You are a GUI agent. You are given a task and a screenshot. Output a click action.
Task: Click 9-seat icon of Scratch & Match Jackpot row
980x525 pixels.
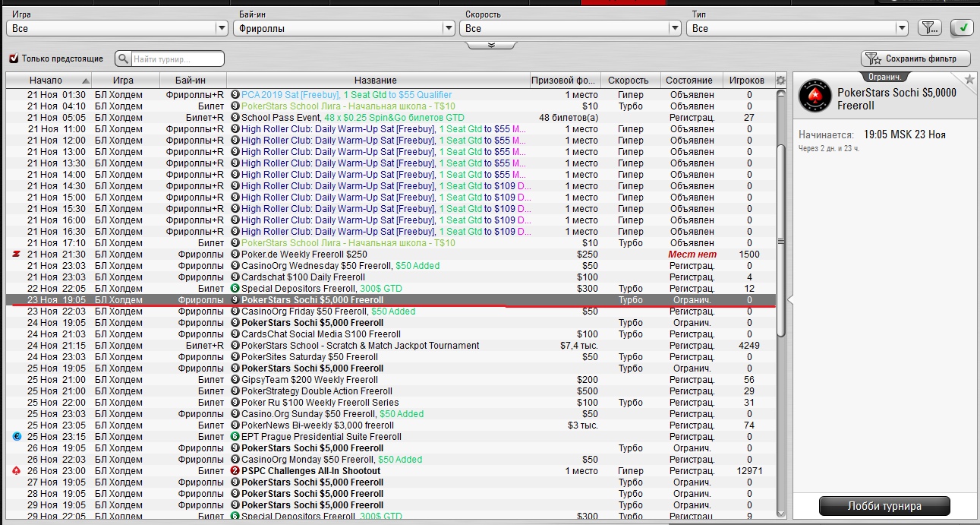click(235, 346)
